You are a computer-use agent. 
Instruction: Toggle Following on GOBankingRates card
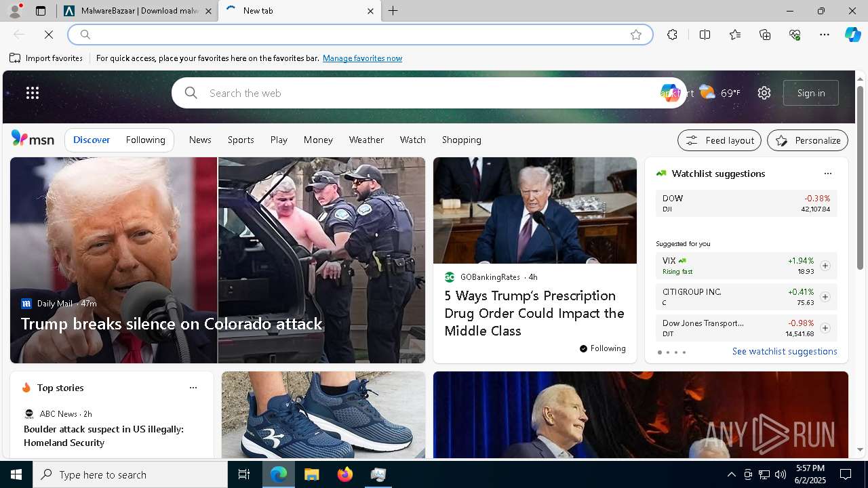point(603,348)
